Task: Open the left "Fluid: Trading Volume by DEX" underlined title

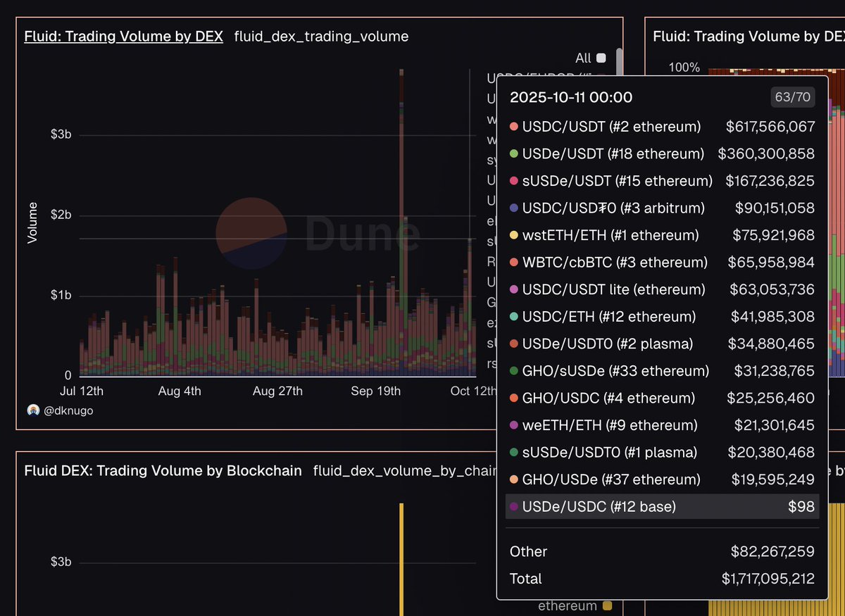Action: [x=123, y=37]
